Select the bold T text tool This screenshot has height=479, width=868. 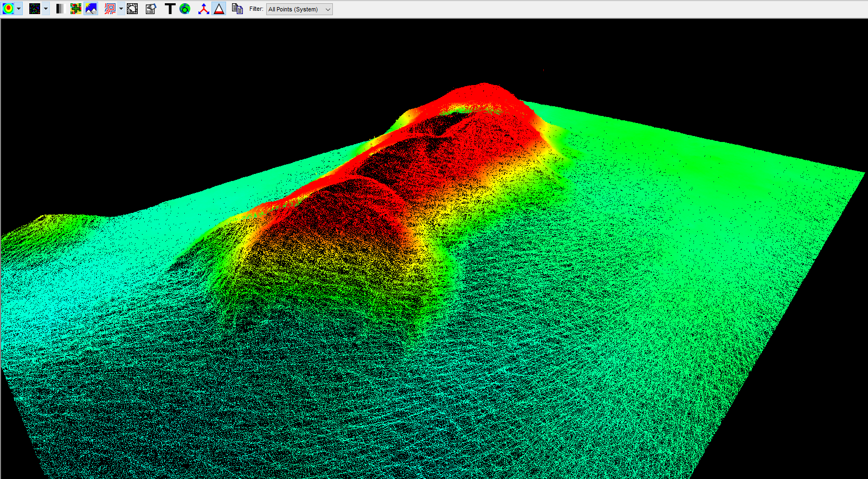coord(170,9)
